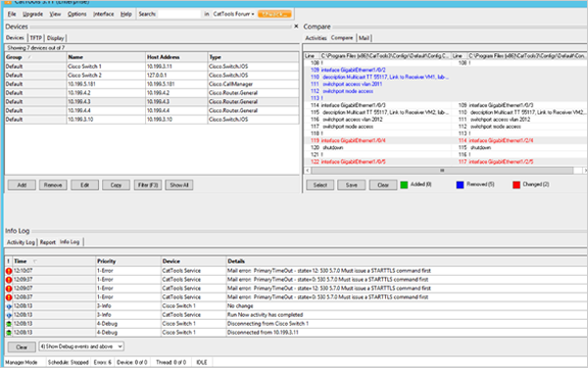Select device named 10.199.4.3
This screenshot has height=368, width=588.
pyautogui.click(x=152, y=102)
